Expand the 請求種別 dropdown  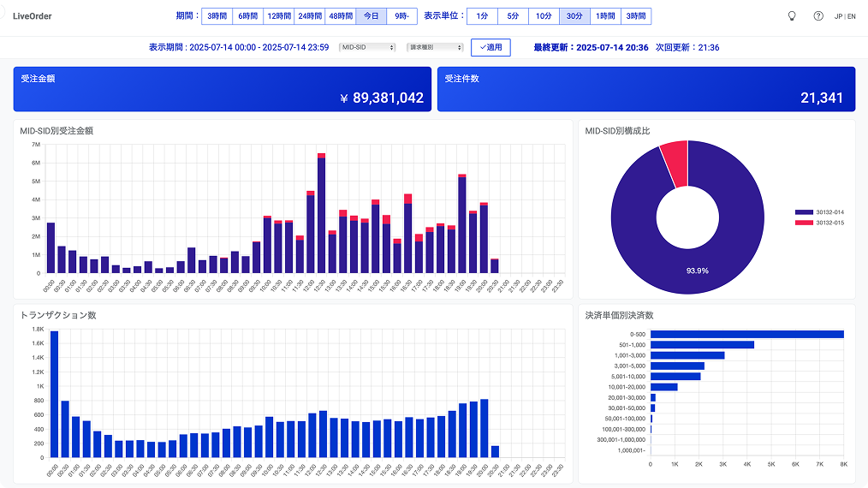click(435, 47)
